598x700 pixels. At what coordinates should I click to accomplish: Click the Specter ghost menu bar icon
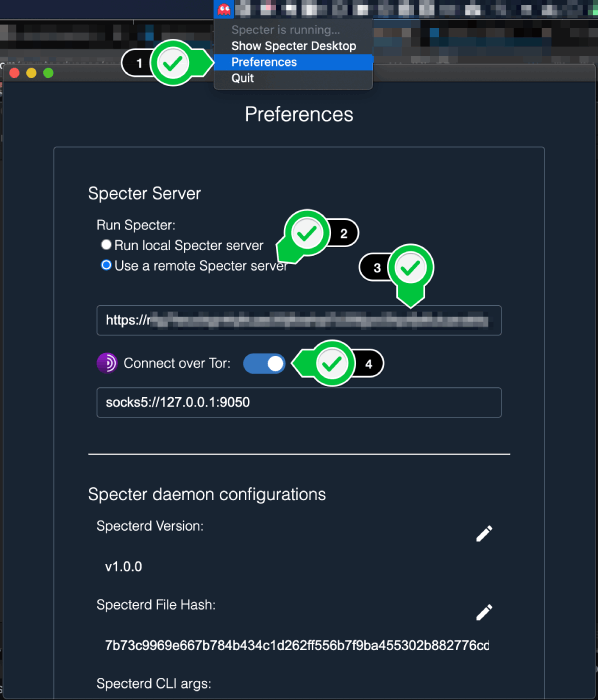pos(224,8)
